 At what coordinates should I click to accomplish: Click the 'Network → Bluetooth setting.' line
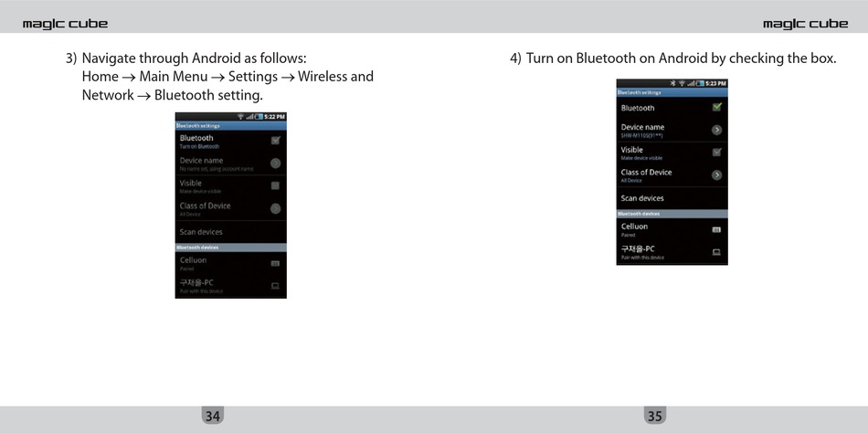coord(172,95)
